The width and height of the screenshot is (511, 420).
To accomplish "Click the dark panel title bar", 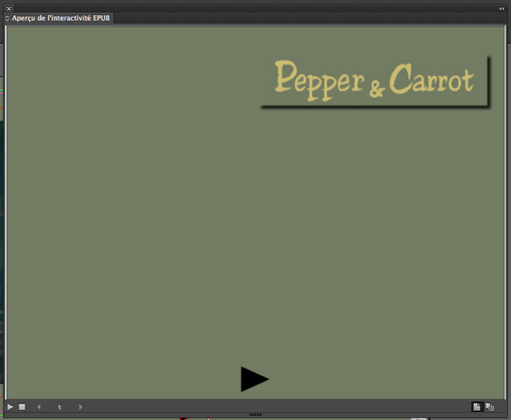I will pyautogui.click(x=255, y=8).
